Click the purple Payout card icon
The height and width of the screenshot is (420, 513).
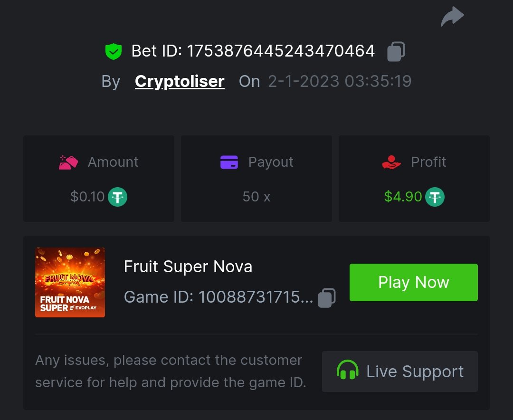pyautogui.click(x=229, y=162)
